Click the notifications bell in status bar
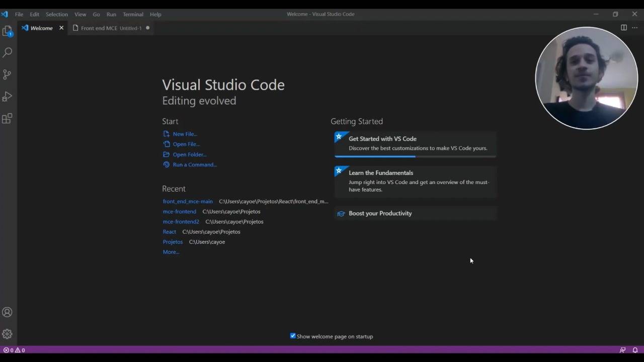Screen dimensions: 644x362 [635, 350]
